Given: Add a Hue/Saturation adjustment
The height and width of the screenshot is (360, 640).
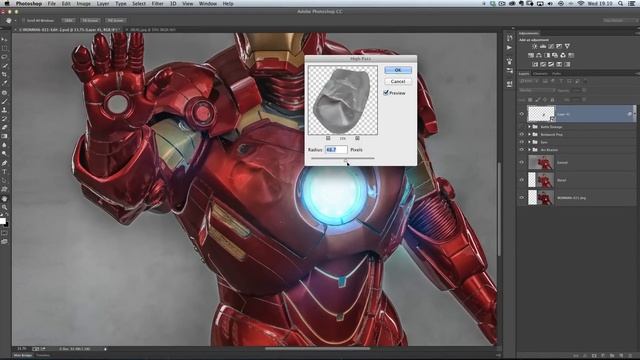Looking at the screenshot, I should (x=531, y=56).
